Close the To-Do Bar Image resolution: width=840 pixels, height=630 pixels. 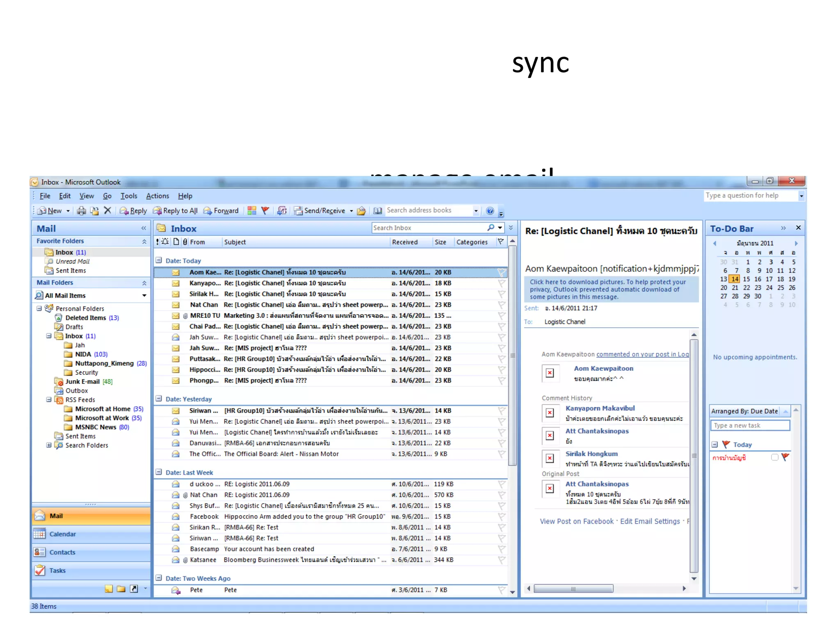tap(798, 228)
